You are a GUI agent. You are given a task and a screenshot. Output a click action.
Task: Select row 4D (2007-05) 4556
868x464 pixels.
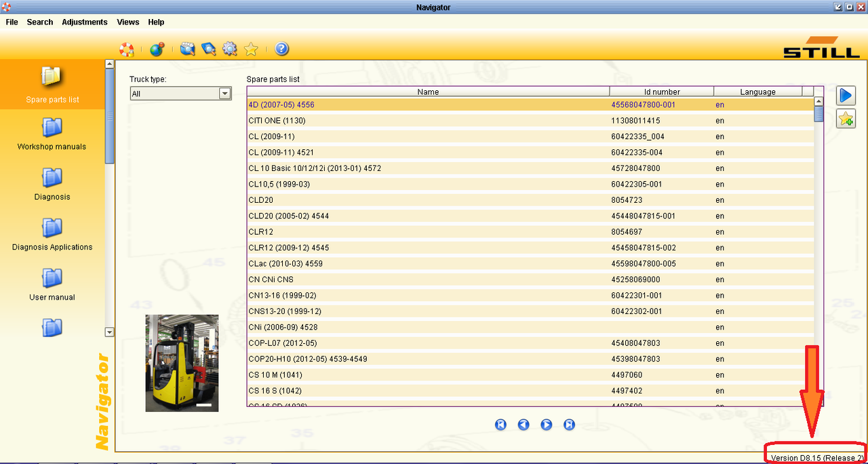tap(530, 105)
